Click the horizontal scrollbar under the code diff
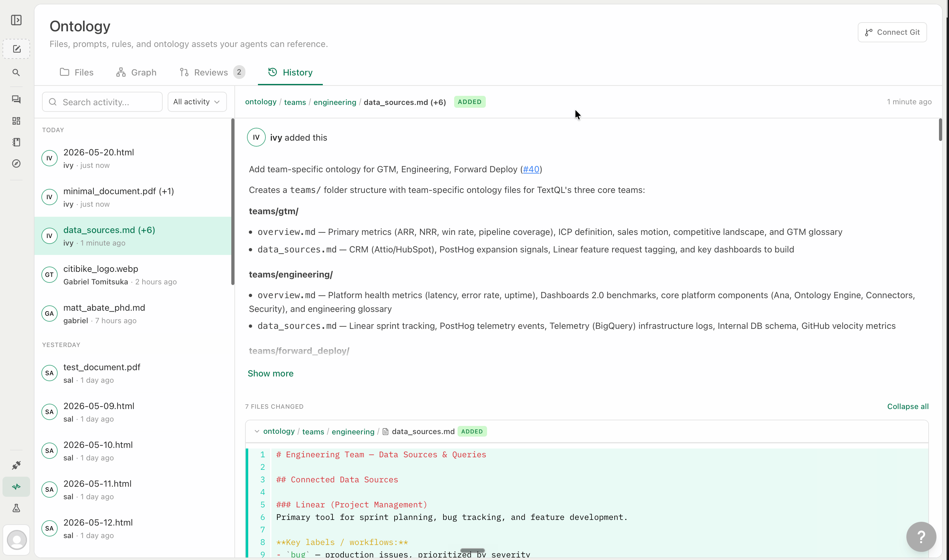 pos(472,550)
